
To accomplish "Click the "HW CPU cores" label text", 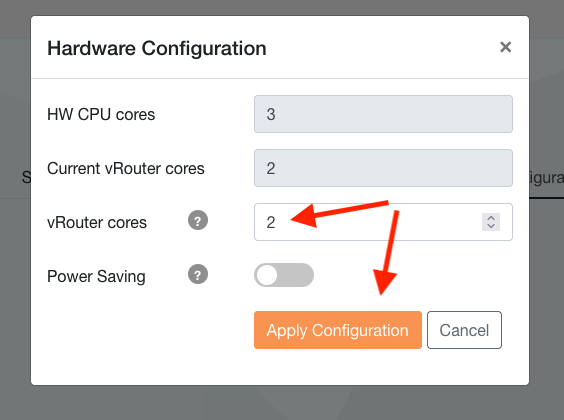I will point(101,114).
